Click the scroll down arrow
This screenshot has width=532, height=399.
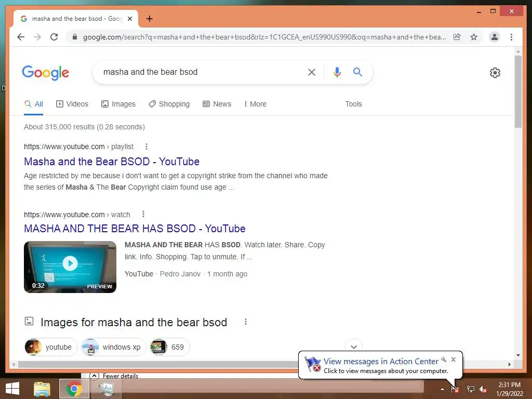(518, 355)
